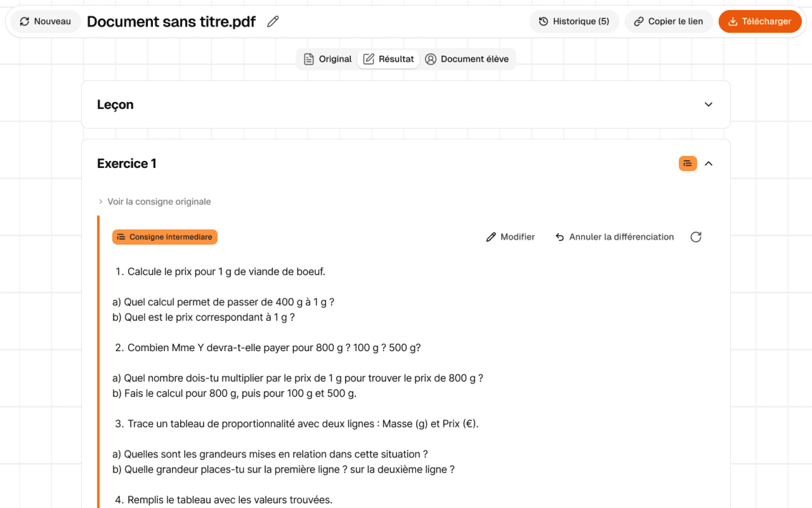Click the refresh icon in Nouveau

click(x=24, y=21)
